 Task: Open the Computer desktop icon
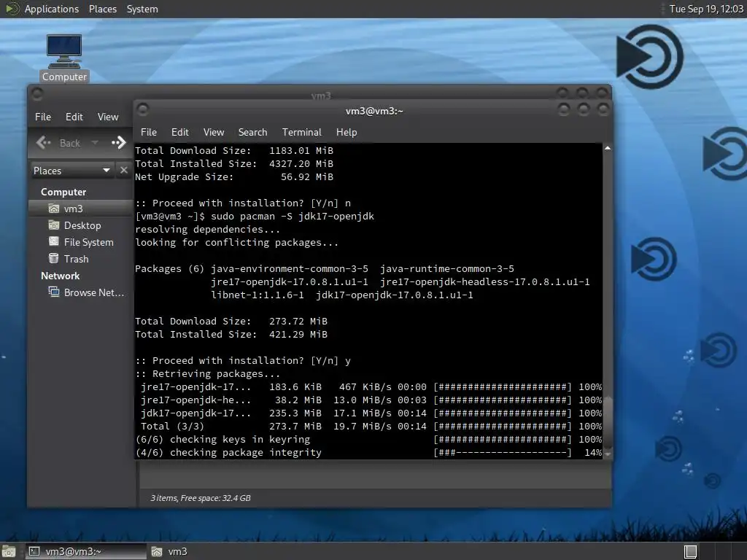64,57
